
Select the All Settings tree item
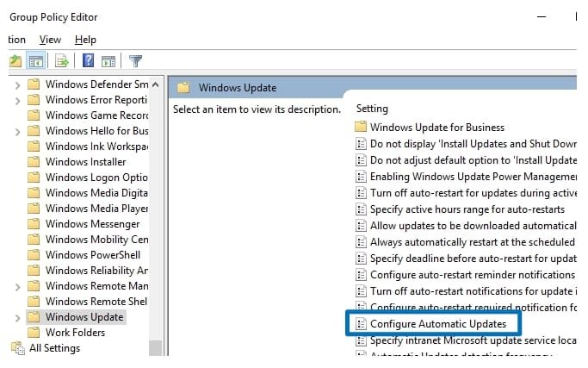click(x=46, y=348)
